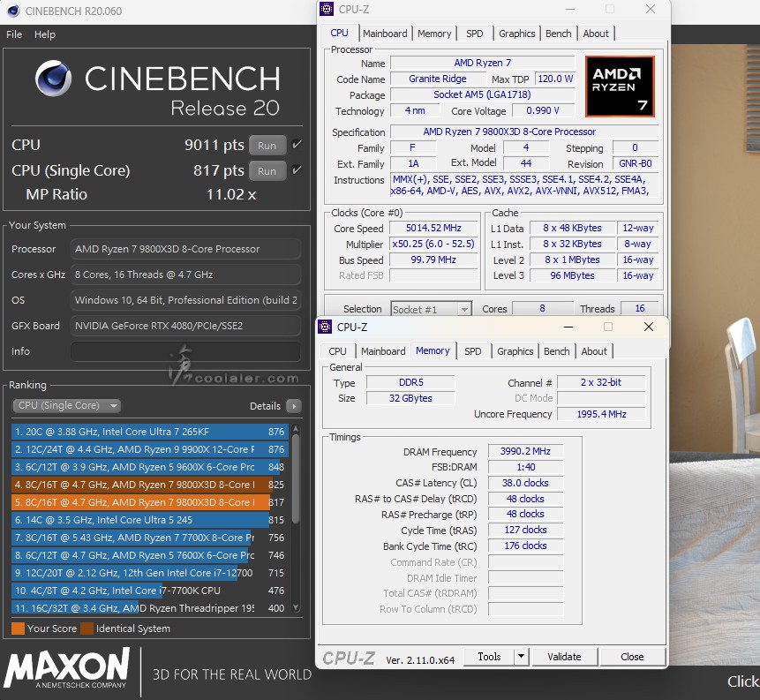Click the Your Score orange legend swatch
This screenshot has height=700, width=760.
coord(18,628)
